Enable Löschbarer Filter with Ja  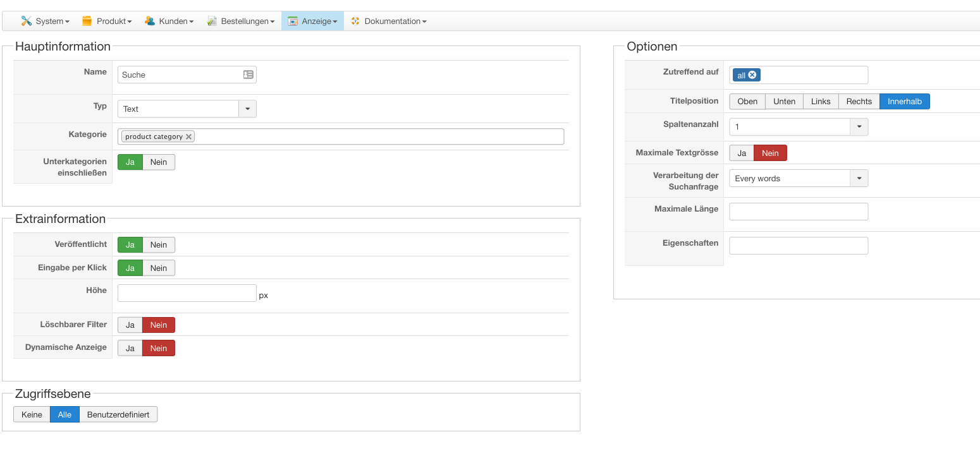click(130, 325)
